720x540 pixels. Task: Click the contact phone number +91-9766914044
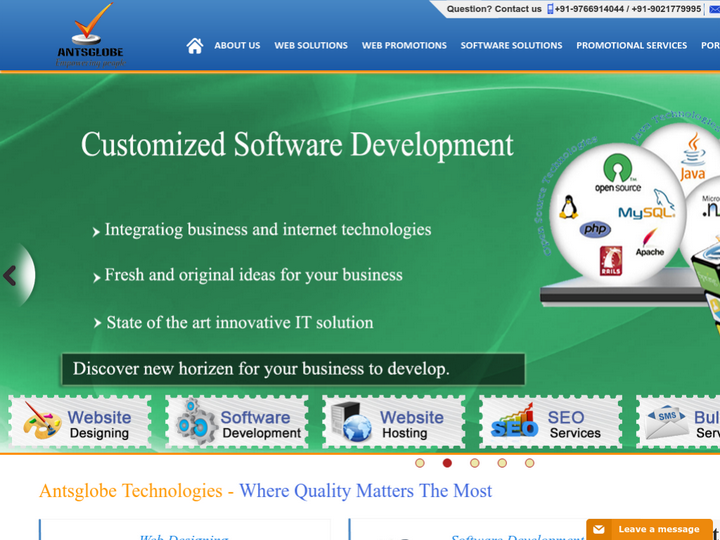pos(589,9)
